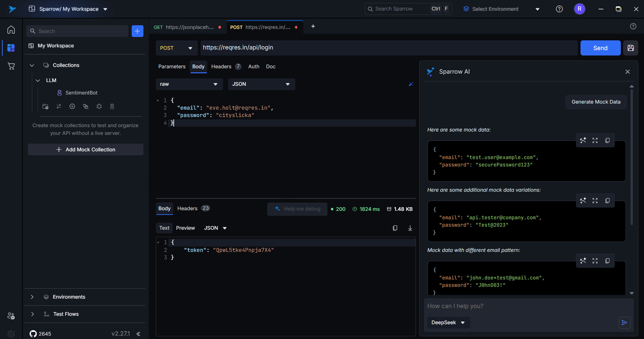Viewport: 644px width, 339px height.
Task: Open the settings gear in sidebar
Action: [x=11, y=334]
